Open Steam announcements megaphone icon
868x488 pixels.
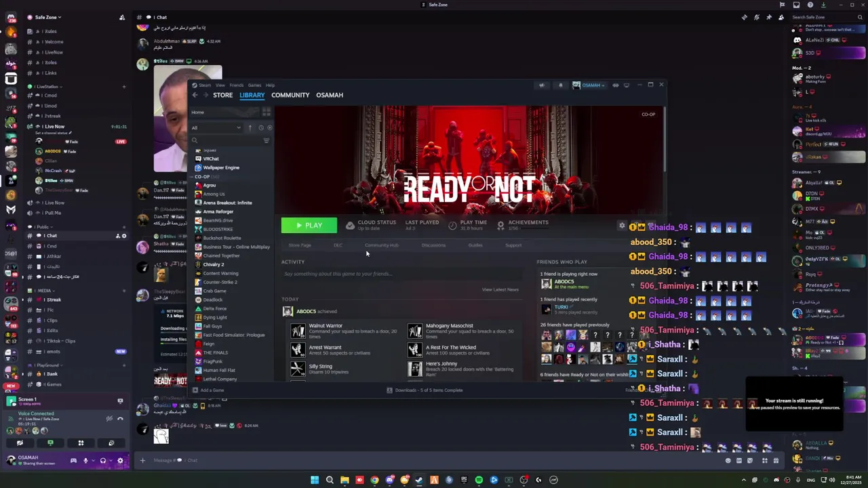pyautogui.click(x=541, y=85)
